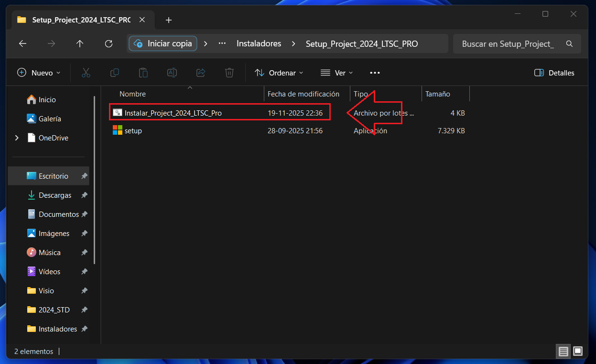Click type Aplicación of setup row
Viewport: 596px width, 364px height.
(x=370, y=131)
